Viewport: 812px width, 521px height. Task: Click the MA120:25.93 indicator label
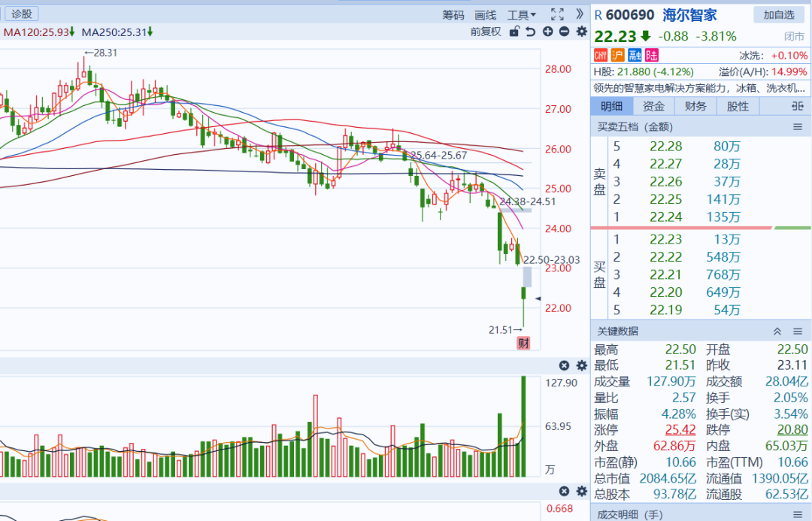[39, 32]
